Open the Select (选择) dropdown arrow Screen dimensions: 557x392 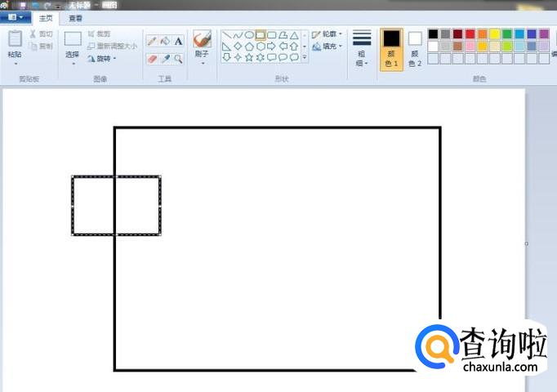73,63
